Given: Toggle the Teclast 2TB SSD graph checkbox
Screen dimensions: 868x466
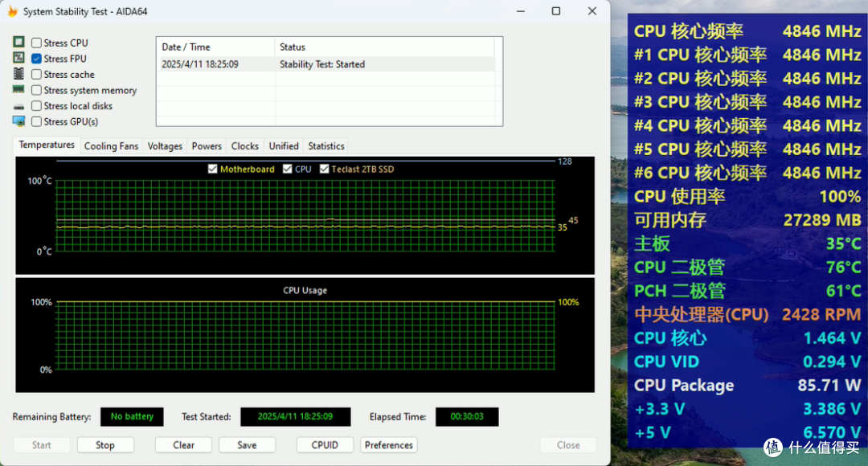Looking at the screenshot, I should point(325,169).
